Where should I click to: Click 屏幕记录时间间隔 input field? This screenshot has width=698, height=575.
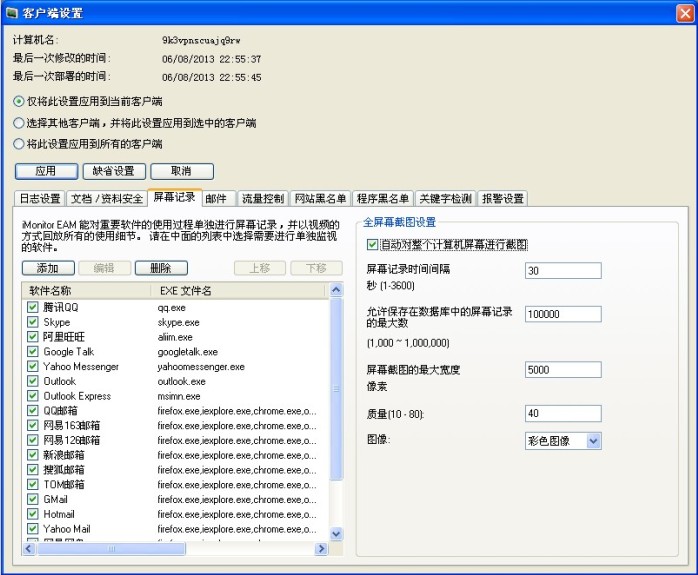pyautogui.click(x=563, y=271)
